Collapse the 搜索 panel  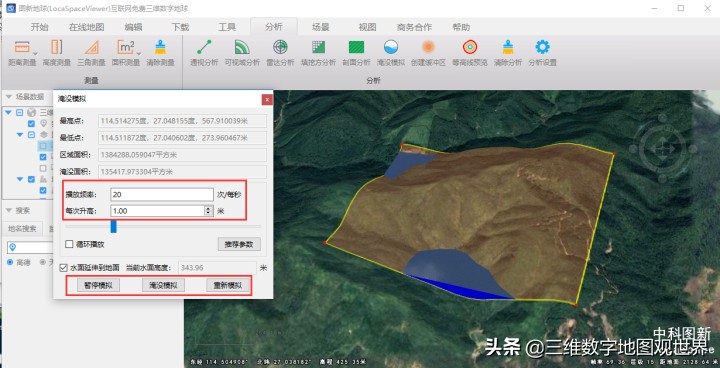(9, 210)
